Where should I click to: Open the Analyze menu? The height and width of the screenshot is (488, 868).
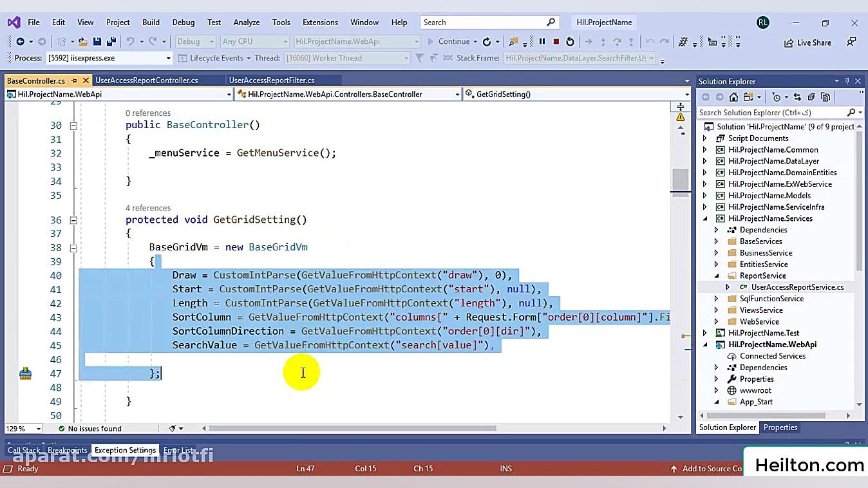coord(247,23)
